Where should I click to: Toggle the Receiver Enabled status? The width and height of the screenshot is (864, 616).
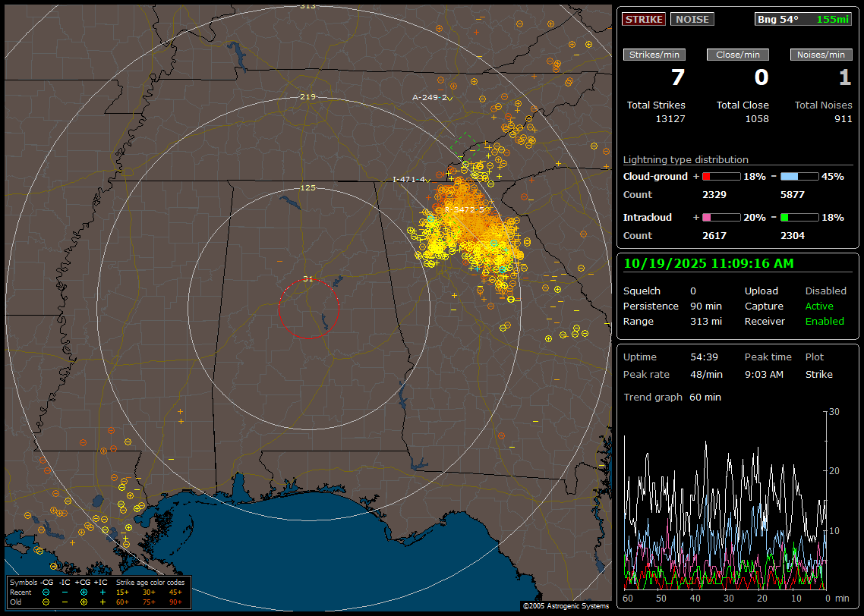pos(825,321)
